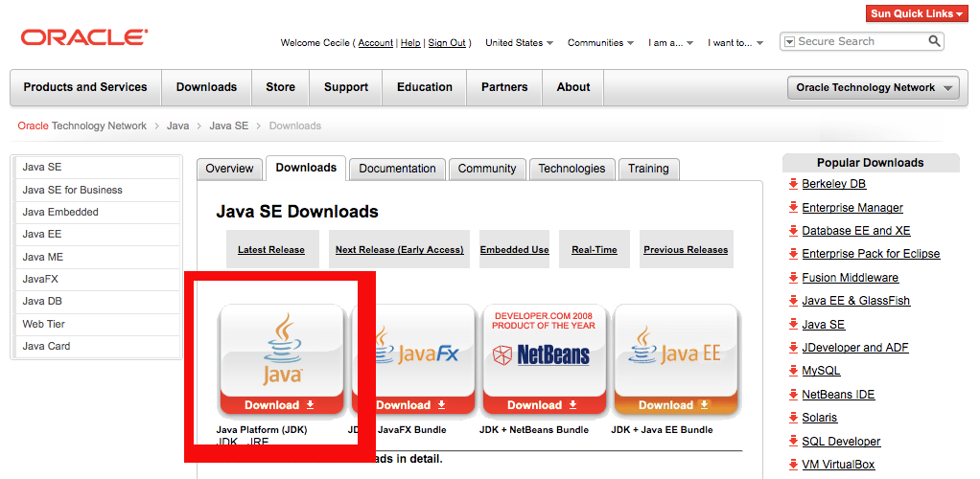This screenshot has width=980, height=479.
Task: Click Java SE breadcrumb link
Action: coord(229,125)
